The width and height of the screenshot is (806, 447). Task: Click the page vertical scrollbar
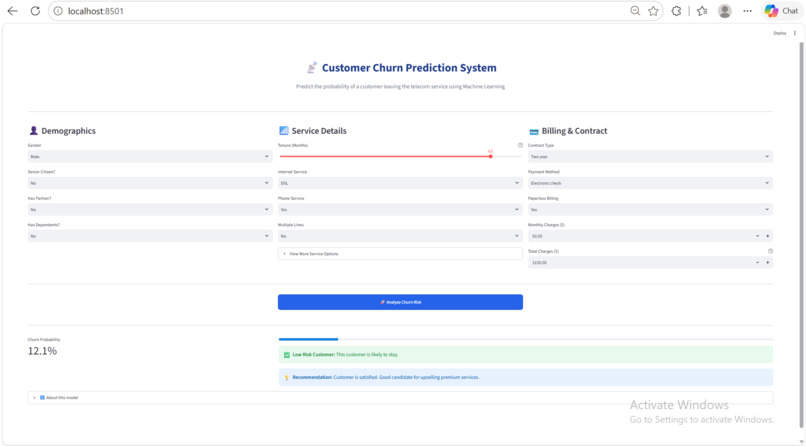coord(801,234)
